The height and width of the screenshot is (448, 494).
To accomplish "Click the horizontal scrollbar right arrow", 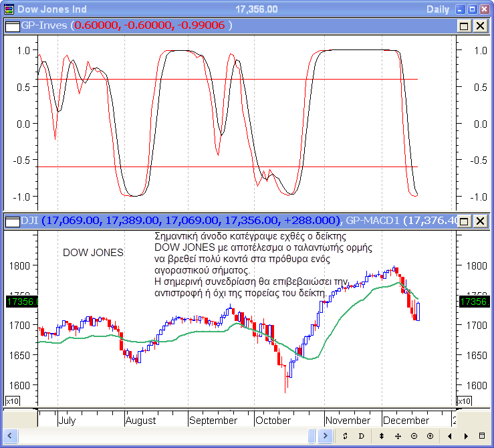I will tap(325, 437).
